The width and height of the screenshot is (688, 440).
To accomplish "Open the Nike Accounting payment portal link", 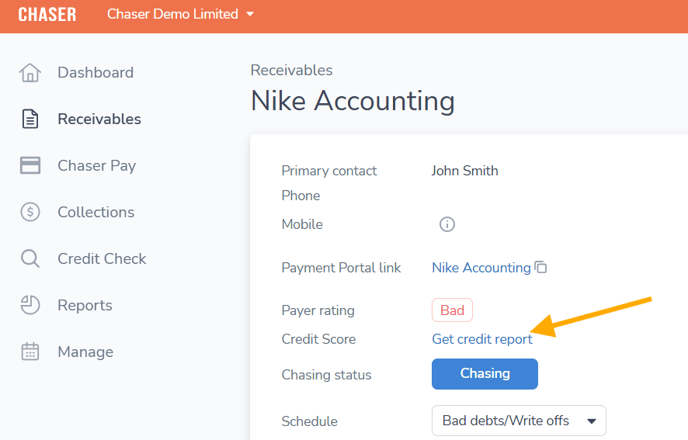I will point(480,268).
